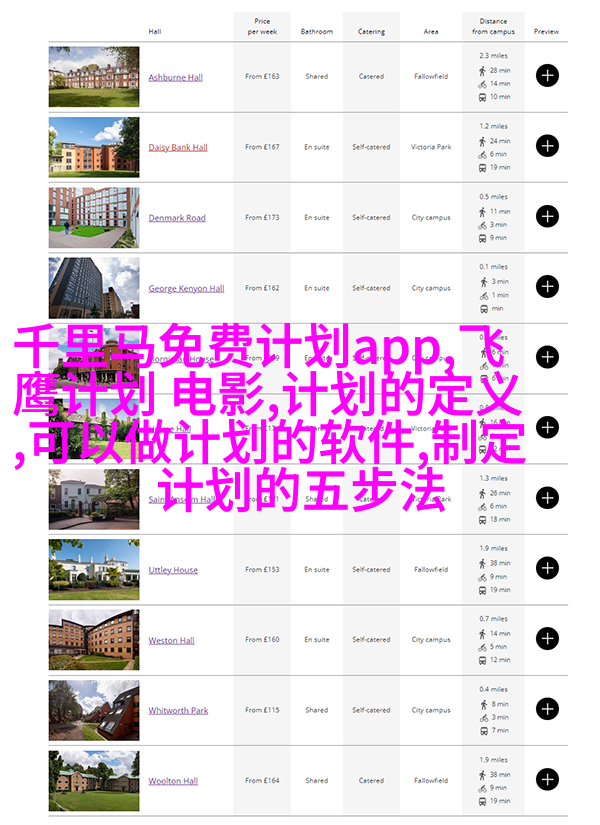Click the Distance from campus column header
Screen dimensions: 600x825
pos(493,26)
